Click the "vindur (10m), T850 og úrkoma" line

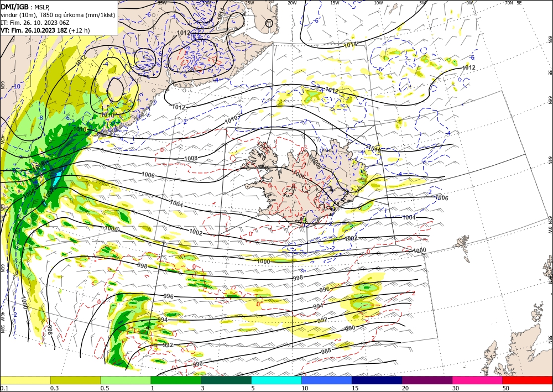click(58, 14)
